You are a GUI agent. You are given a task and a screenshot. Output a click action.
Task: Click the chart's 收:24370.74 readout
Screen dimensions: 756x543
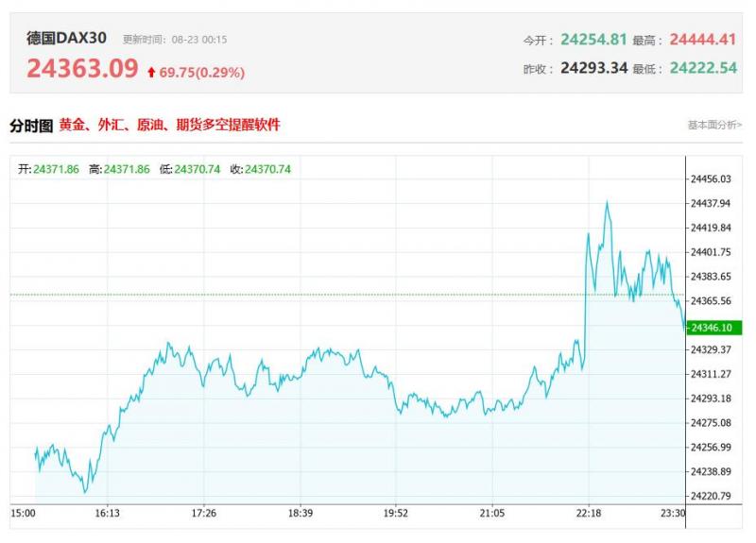tap(260, 169)
